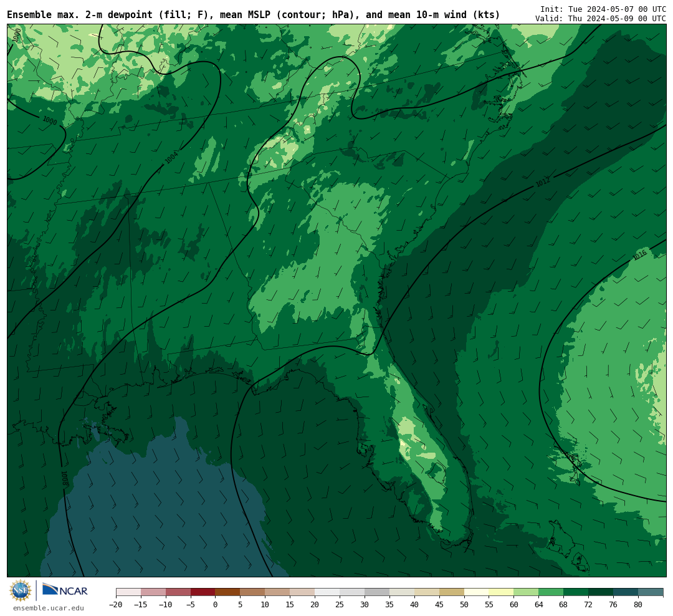Viewport: 673px width, 616px height.
Task: Pick the -10 to -5 rose swatch
Action: [x=178, y=592]
